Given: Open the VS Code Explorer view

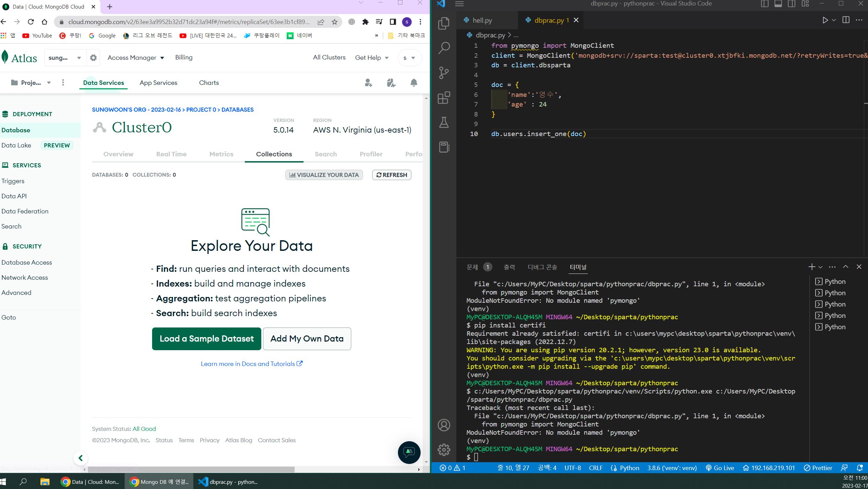Looking at the screenshot, I should click(444, 23).
